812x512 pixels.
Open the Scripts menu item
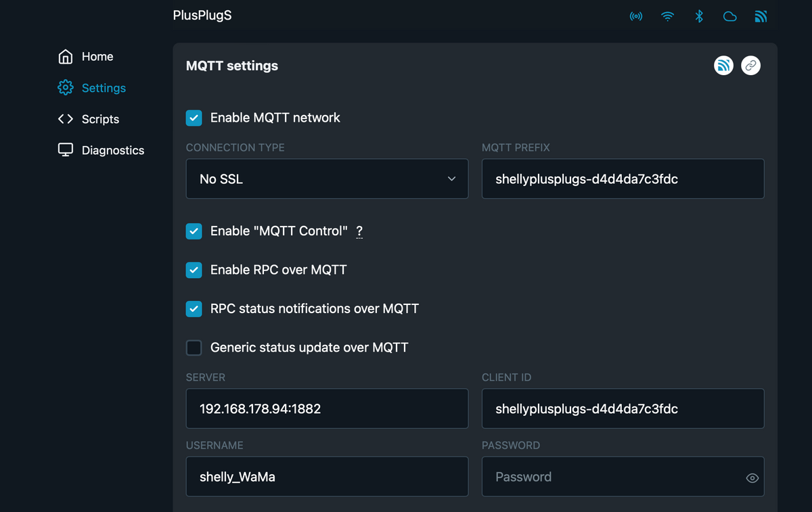point(99,119)
